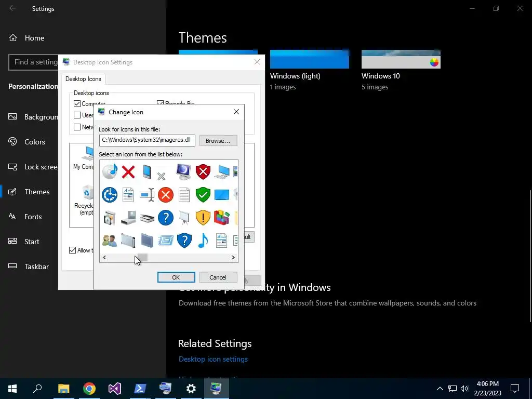Viewport: 532px width, 399px height.
Task: Launch Google Chrome from taskbar
Action: pyautogui.click(x=89, y=389)
